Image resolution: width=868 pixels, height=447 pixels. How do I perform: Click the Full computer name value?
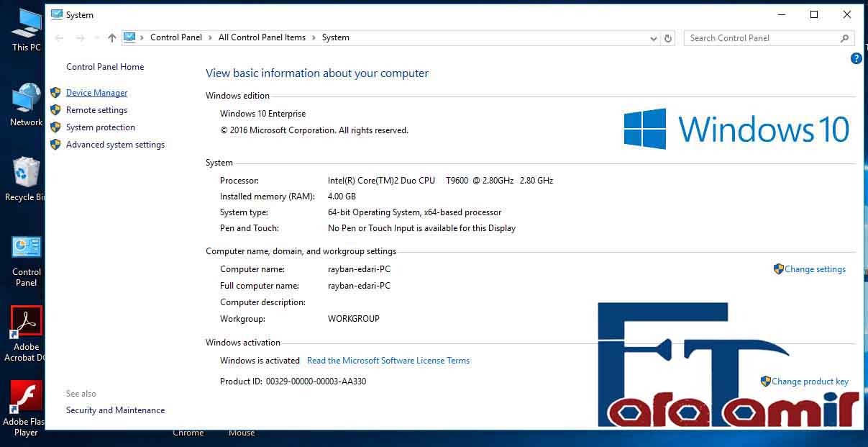coord(359,286)
